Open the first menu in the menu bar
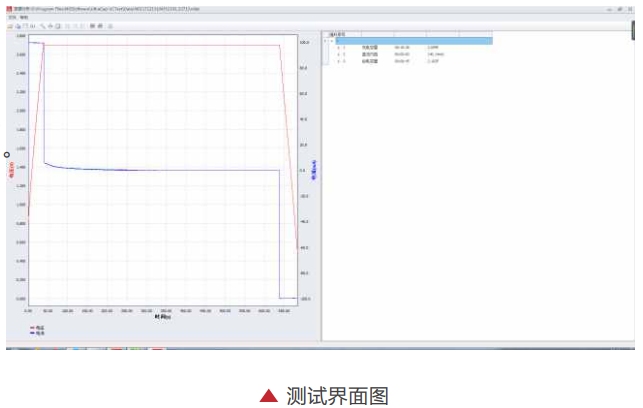643x408 pixels. (10, 17)
